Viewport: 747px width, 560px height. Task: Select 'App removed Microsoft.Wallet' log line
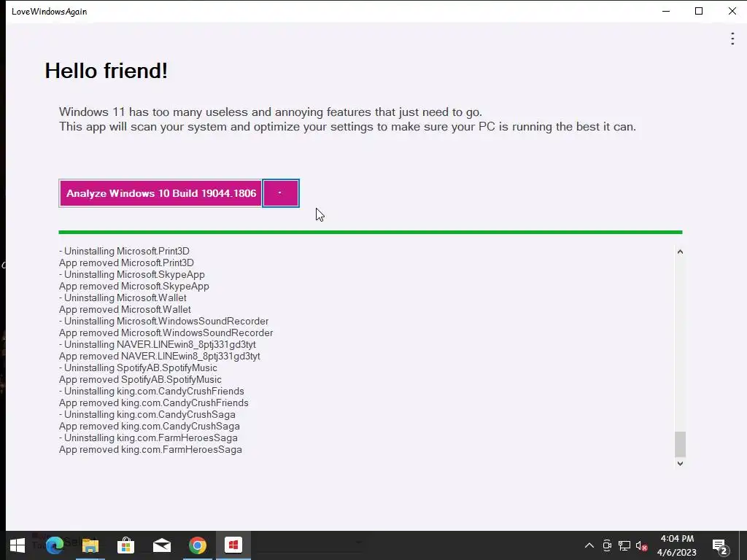click(x=125, y=309)
